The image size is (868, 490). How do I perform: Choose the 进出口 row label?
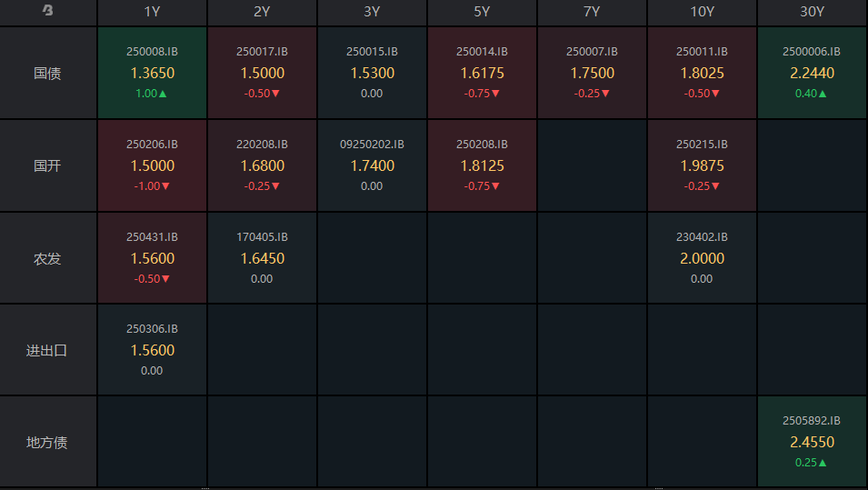pos(47,350)
